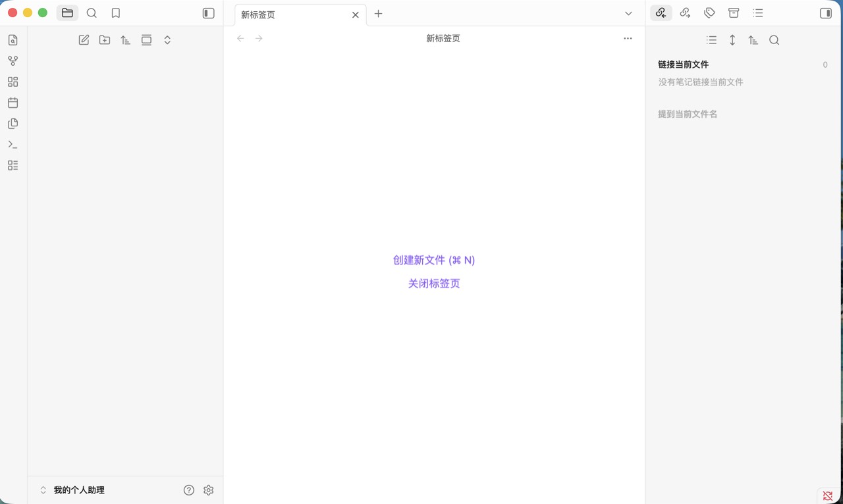Toggle collapse results in backlinks pane
843x504 pixels.
(711, 40)
